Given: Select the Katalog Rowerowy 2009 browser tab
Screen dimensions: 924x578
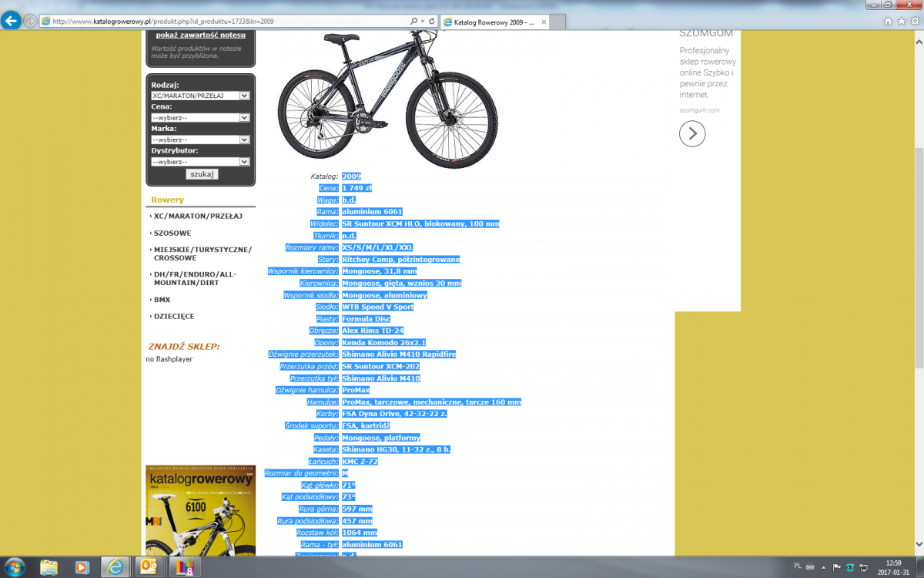Looking at the screenshot, I should [494, 22].
